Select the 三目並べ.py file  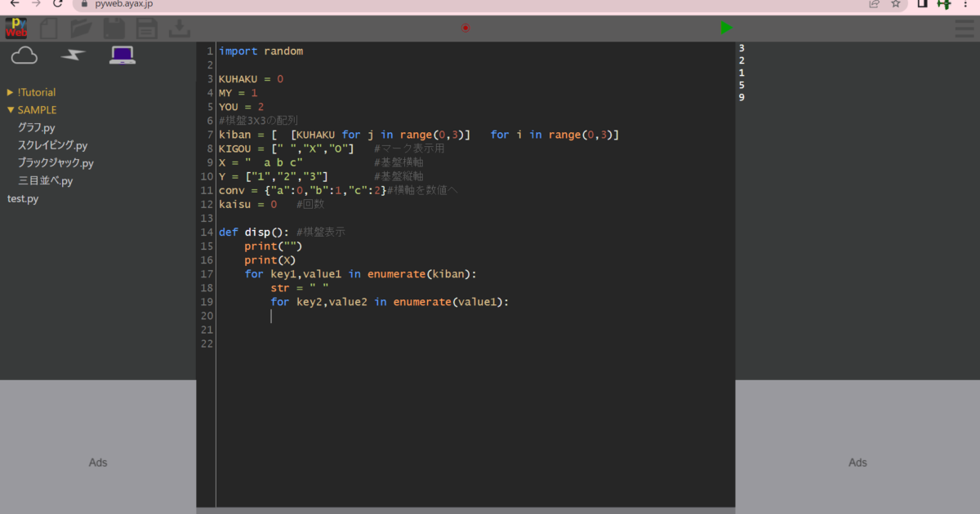click(x=47, y=180)
